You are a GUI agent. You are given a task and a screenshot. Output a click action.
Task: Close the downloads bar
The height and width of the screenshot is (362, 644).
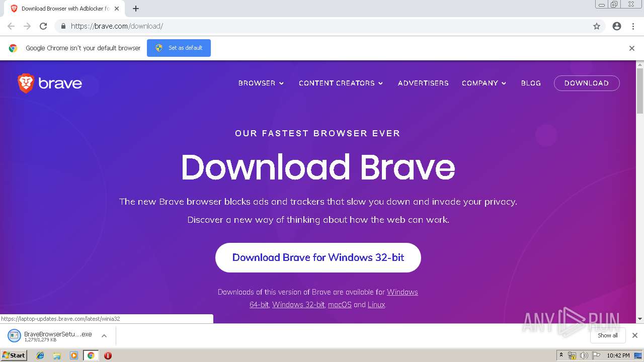pyautogui.click(x=635, y=335)
